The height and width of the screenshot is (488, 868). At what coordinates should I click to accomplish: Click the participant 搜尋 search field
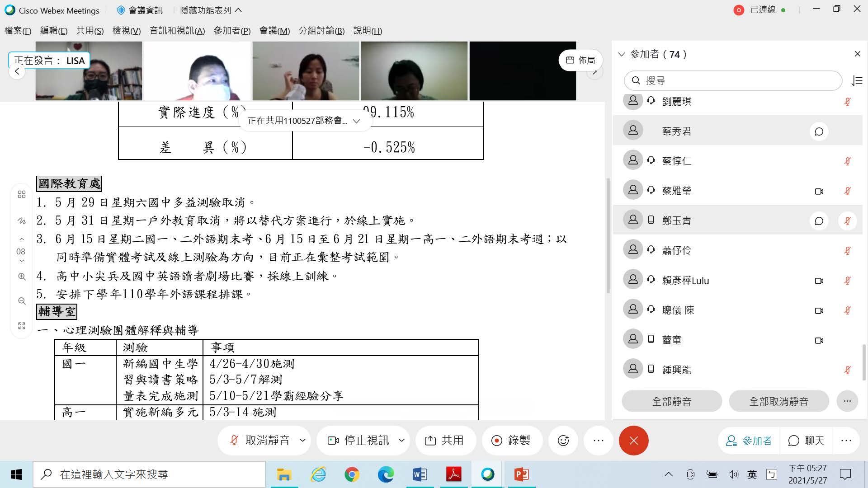click(x=732, y=81)
